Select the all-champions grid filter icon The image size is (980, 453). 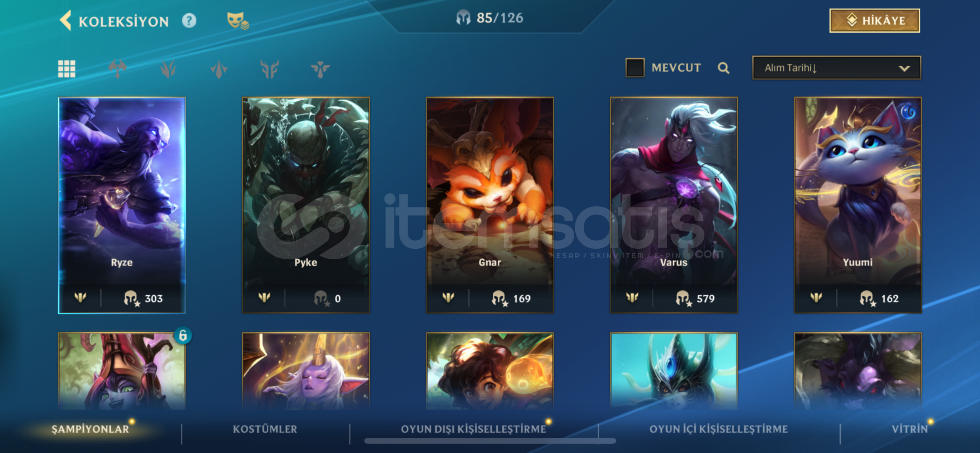(67, 69)
